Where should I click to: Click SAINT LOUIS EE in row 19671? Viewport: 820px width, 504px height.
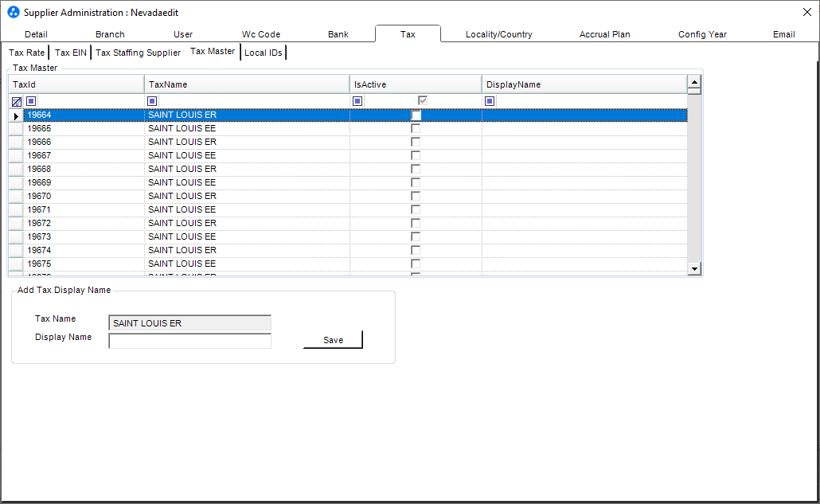click(182, 210)
